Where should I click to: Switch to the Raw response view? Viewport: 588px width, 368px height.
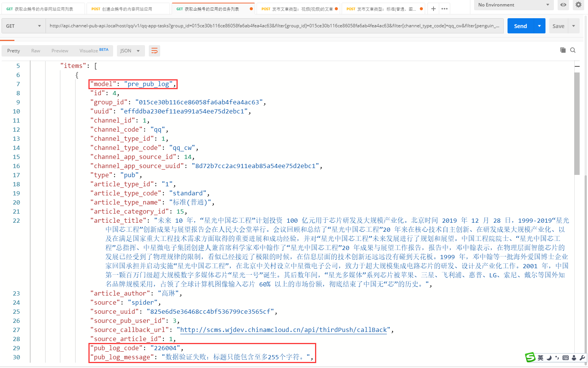[x=36, y=51]
